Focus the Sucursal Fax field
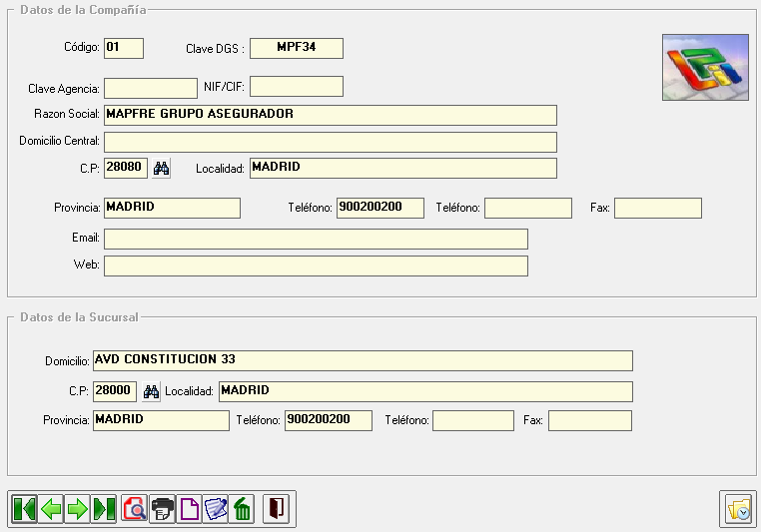 (x=590, y=420)
